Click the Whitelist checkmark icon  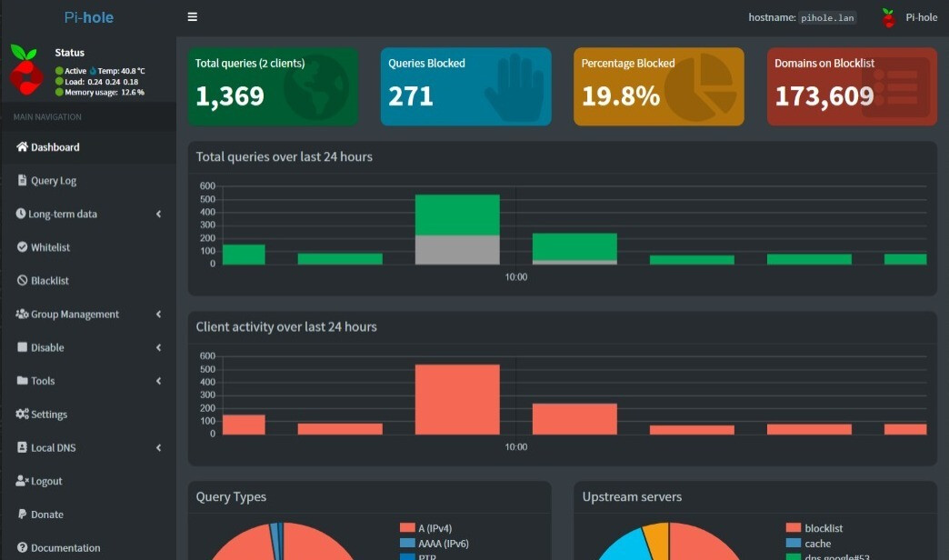pos(22,246)
